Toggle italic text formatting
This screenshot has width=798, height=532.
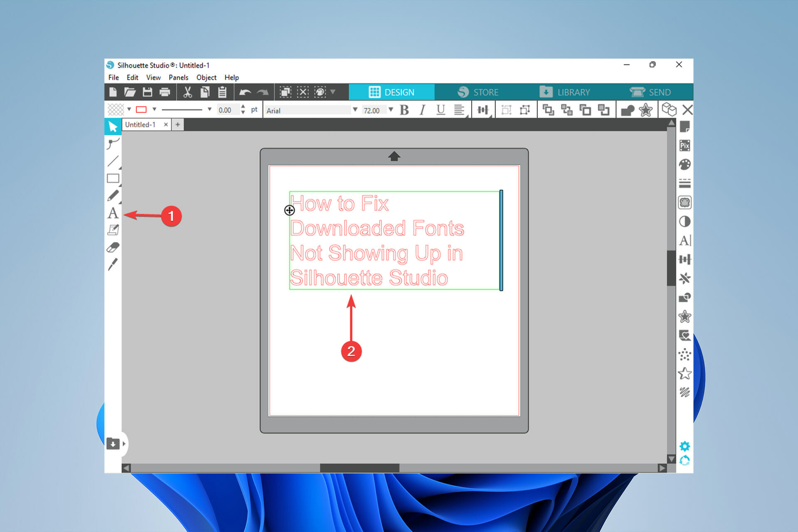tap(422, 110)
